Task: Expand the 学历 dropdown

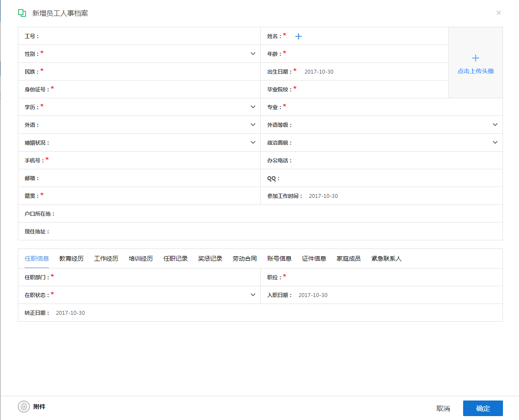Action: pyautogui.click(x=253, y=107)
